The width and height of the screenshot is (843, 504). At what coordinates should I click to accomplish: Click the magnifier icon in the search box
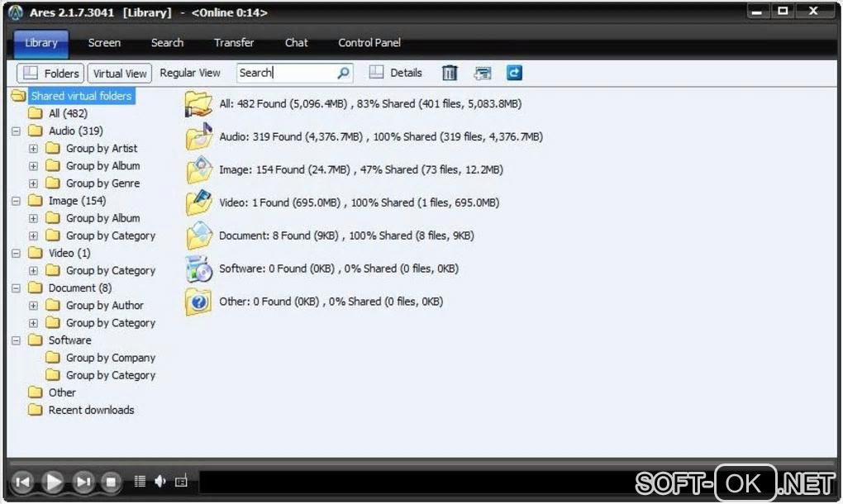coord(343,73)
